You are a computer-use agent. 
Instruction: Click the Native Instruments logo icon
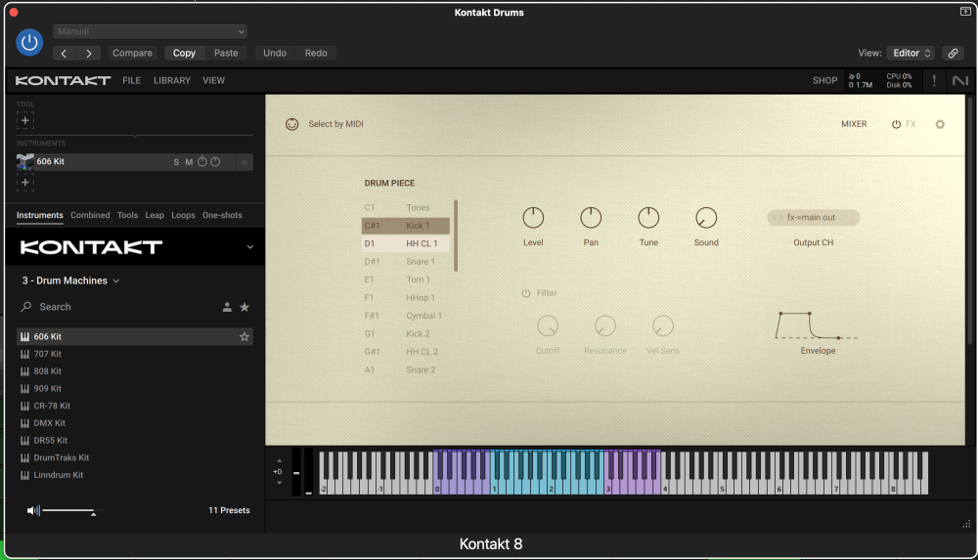960,80
